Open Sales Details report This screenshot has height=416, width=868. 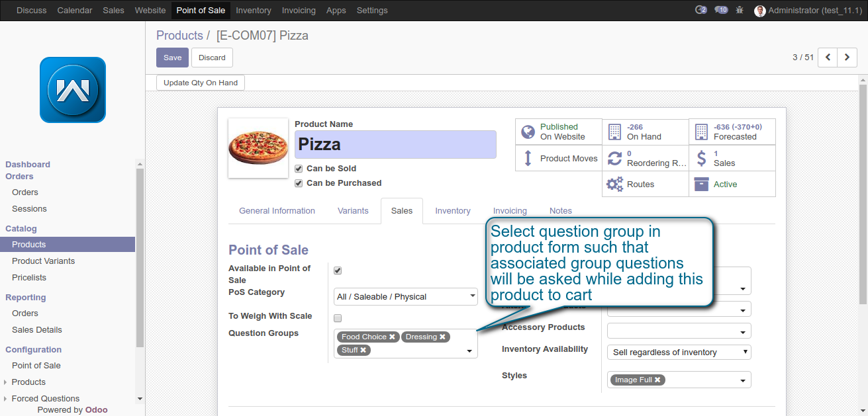(37, 330)
